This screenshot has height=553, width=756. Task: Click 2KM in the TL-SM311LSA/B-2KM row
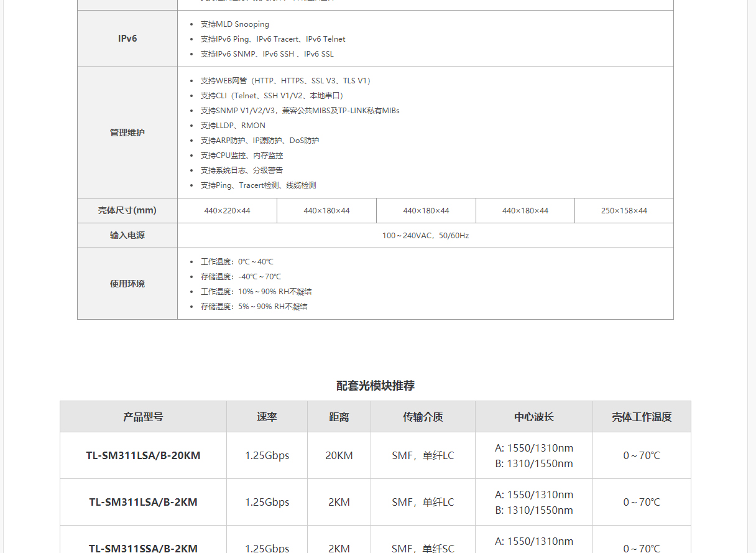click(x=339, y=502)
